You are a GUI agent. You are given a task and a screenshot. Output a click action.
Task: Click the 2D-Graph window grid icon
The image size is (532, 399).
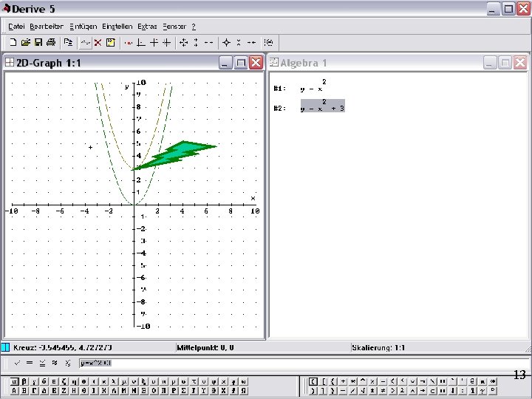coord(10,62)
